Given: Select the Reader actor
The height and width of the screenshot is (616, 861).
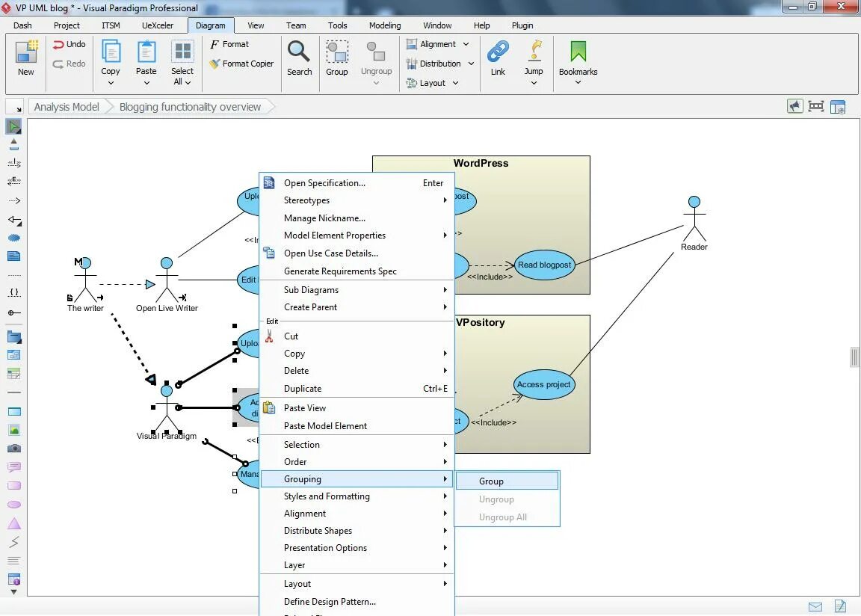Looking at the screenshot, I should click(694, 223).
